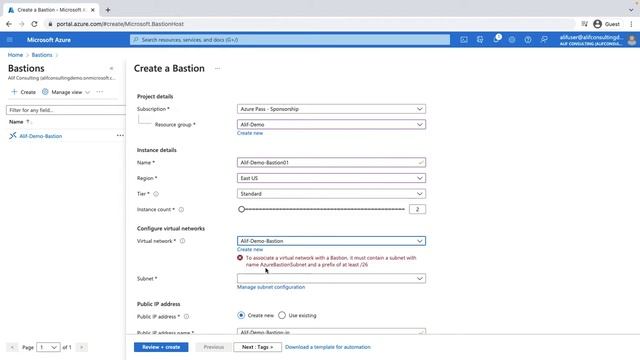
Task: Expand the Manage view chevron
Action: (87, 92)
